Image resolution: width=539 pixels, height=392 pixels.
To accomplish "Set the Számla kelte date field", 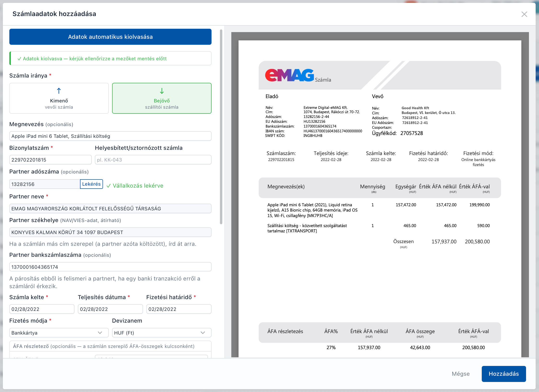I will (42, 309).
